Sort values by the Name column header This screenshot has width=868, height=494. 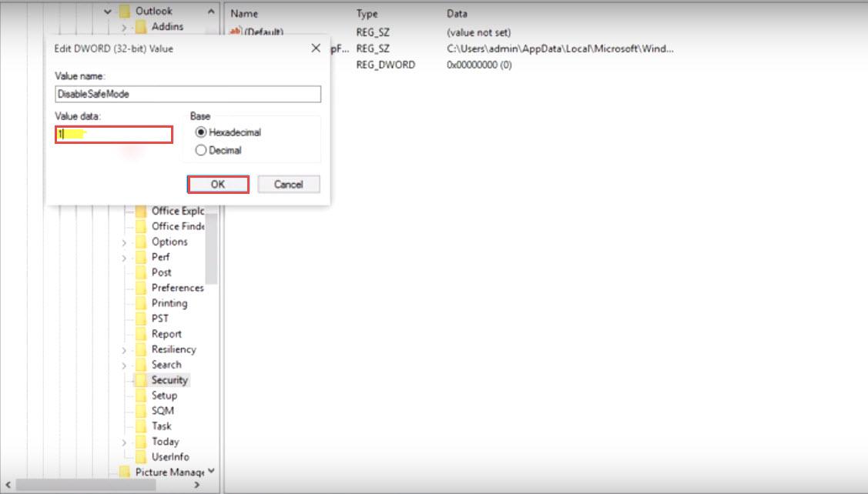pyautogui.click(x=244, y=13)
